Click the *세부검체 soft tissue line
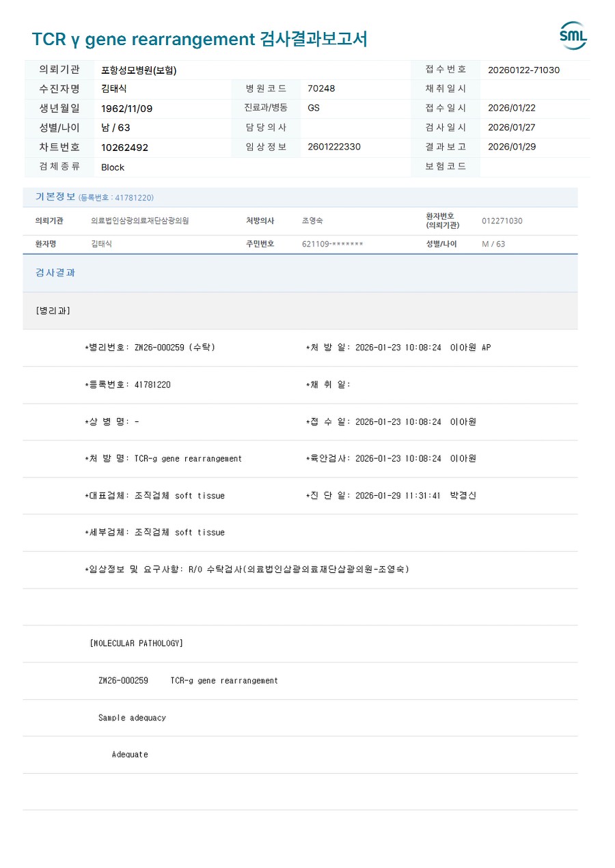615x868 pixels. pyautogui.click(x=154, y=532)
